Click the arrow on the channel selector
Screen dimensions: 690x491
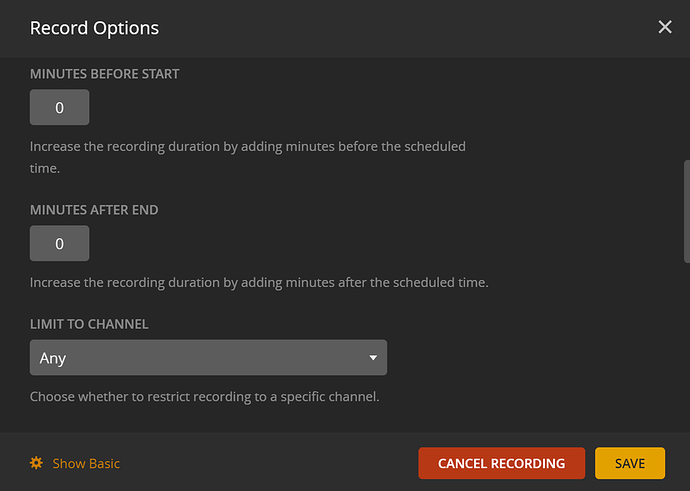(x=373, y=357)
